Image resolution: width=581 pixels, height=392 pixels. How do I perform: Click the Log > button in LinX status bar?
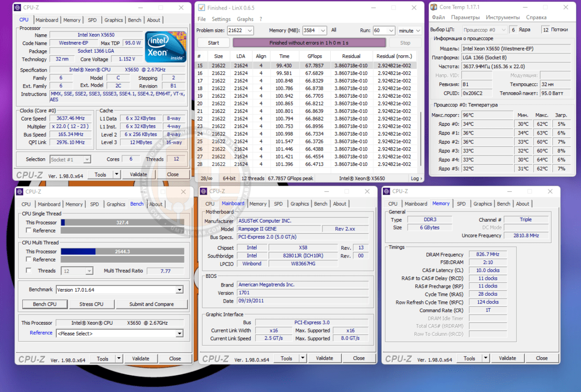coord(415,179)
